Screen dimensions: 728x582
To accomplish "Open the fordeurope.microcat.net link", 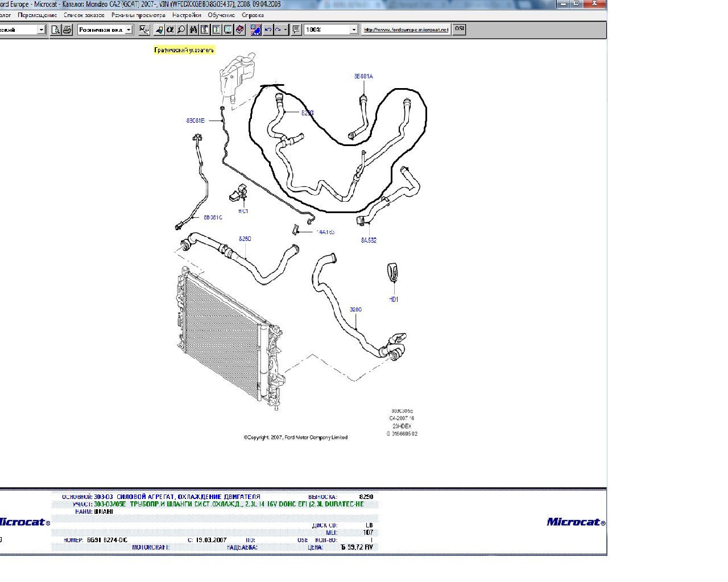I will coord(406,30).
